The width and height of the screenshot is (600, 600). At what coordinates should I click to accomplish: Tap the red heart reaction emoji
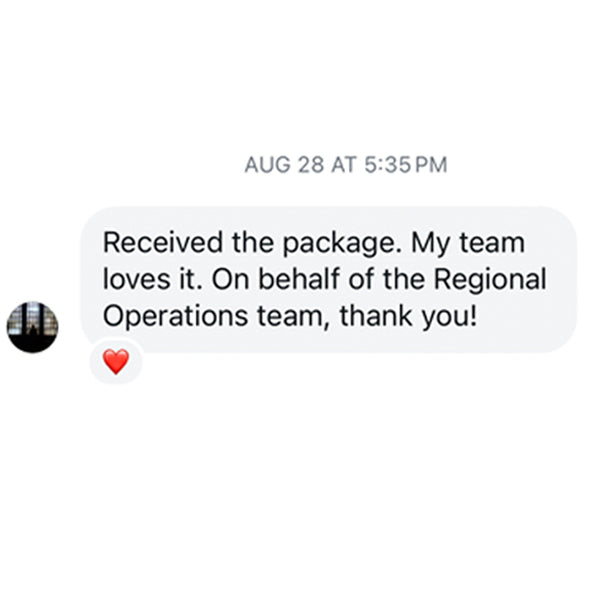click(116, 362)
